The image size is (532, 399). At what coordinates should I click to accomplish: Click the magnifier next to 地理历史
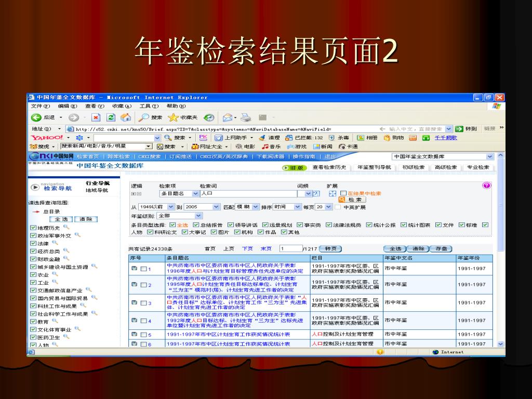tap(66, 227)
